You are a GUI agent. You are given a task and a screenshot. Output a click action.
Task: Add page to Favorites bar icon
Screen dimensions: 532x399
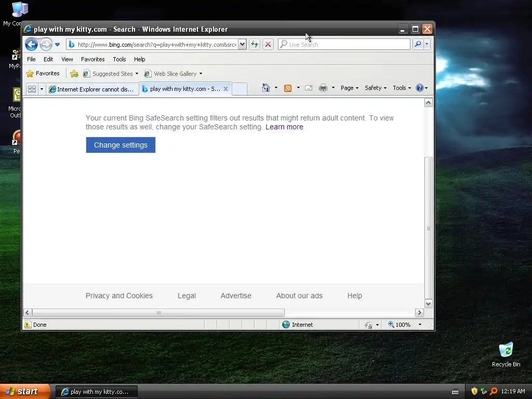click(74, 74)
